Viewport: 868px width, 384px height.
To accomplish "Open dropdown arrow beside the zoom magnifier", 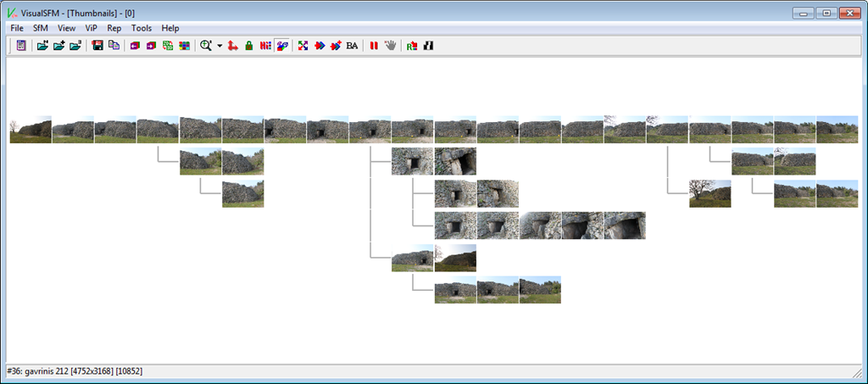I will pyautogui.click(x=220, y=45).
